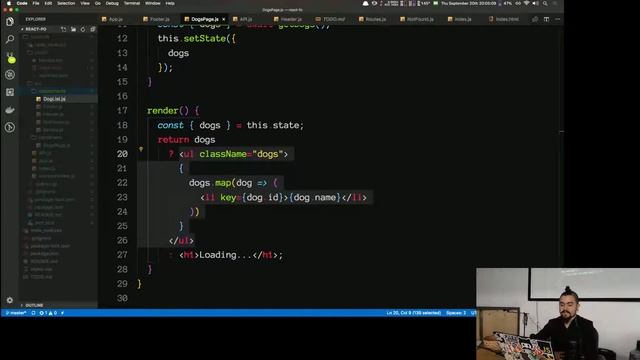Open the Source Control view

[x=10, y=57]
